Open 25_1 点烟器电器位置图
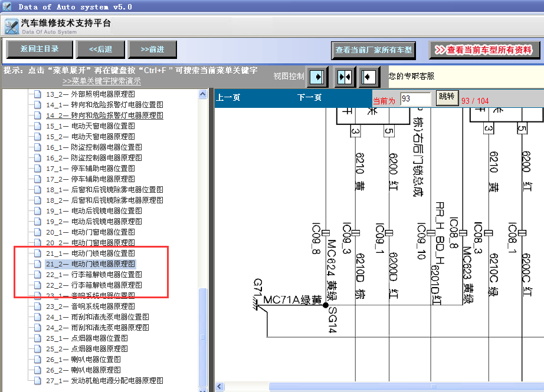544x392 pixels. (x=87, y=338)
